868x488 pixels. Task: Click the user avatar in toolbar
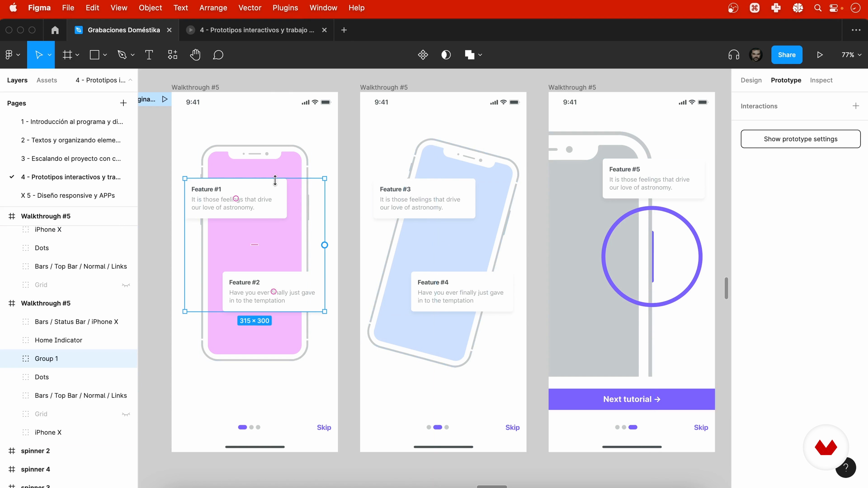click(756, 54)
